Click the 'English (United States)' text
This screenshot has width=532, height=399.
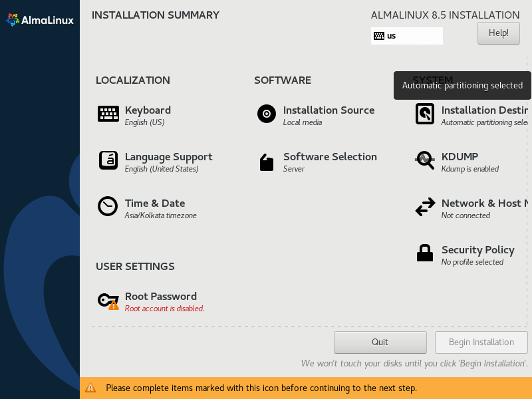coord(162,169)
